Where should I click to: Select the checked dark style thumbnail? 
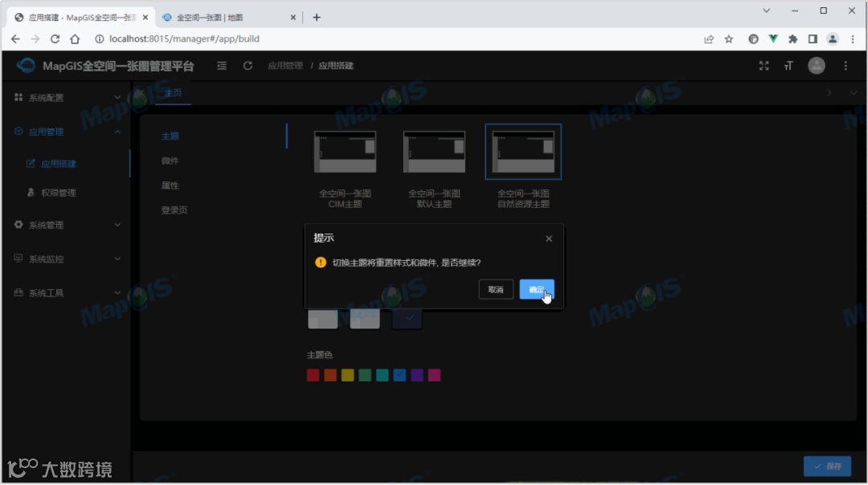[407, 319]
